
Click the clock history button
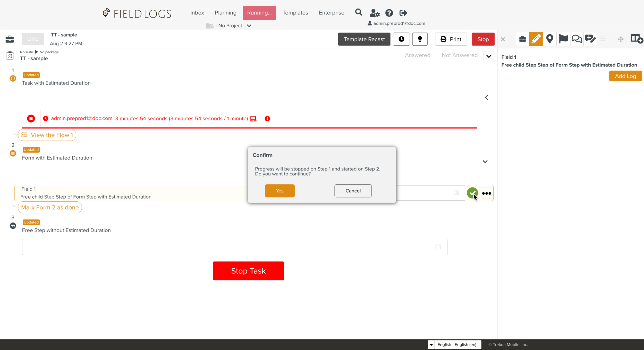click(401, 39)
